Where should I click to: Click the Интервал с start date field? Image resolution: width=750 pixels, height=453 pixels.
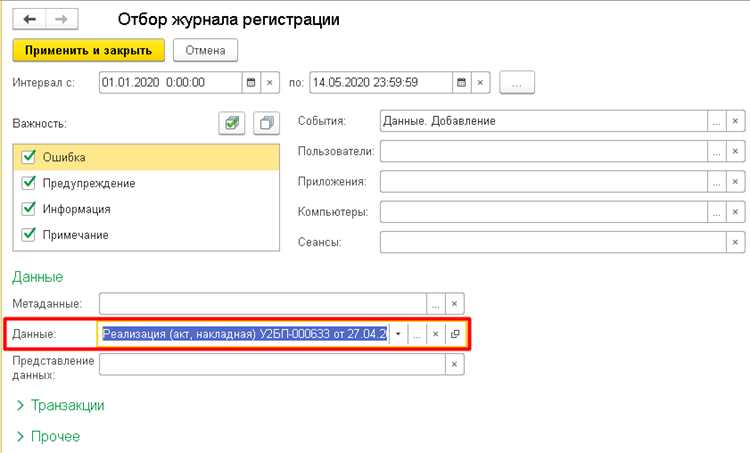tap(170, 82)
